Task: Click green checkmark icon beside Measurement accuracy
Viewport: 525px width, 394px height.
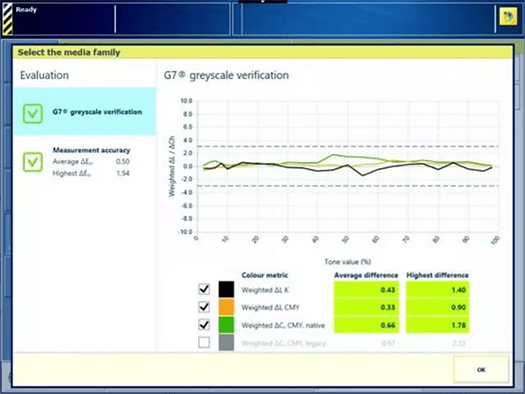Action: point(32,162)
